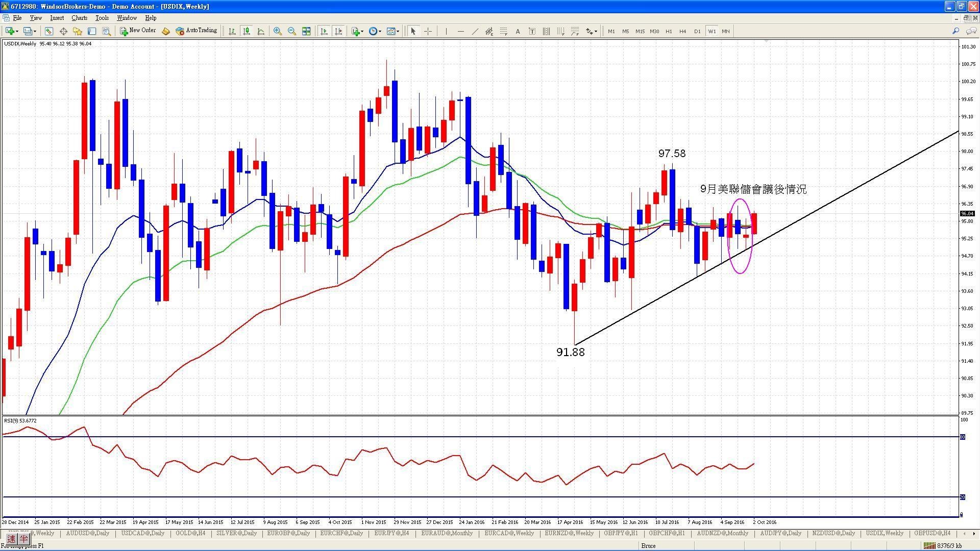Select the Crosshair cursor tool

point(428,31)
